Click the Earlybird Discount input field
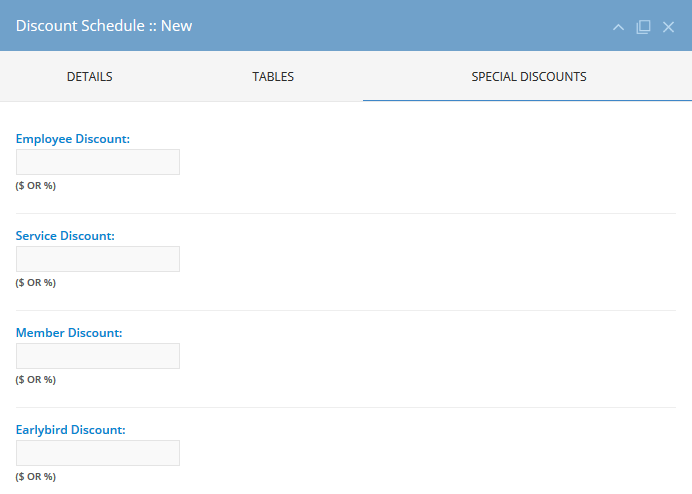Screen dimensions: 692x494 98,453
